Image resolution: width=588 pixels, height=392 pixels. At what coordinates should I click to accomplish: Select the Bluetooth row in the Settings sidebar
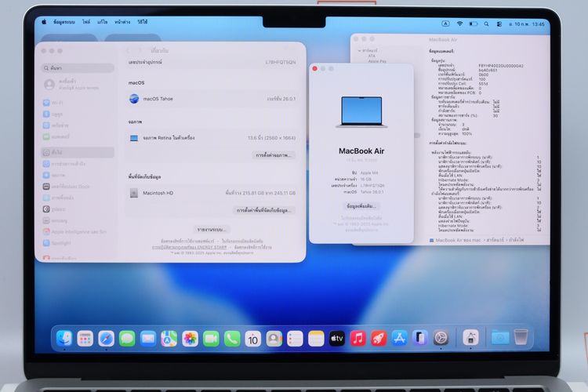78,114
